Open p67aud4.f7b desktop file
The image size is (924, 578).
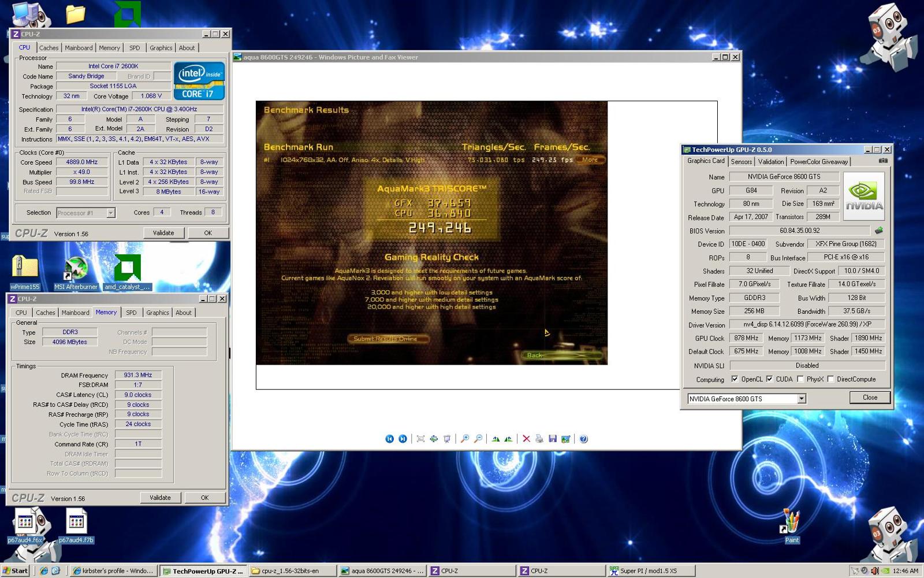(x=76, y=526)
